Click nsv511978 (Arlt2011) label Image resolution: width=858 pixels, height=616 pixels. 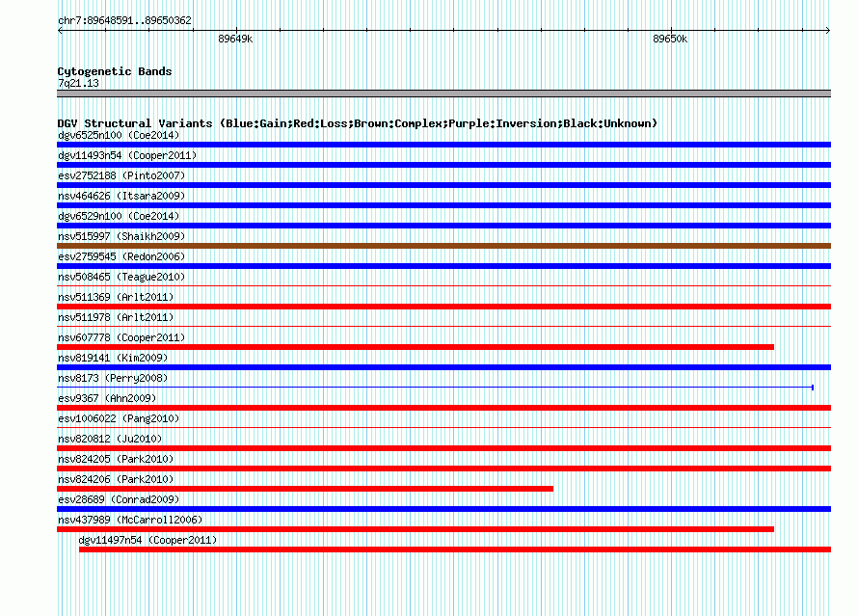[x=116, y=317]
